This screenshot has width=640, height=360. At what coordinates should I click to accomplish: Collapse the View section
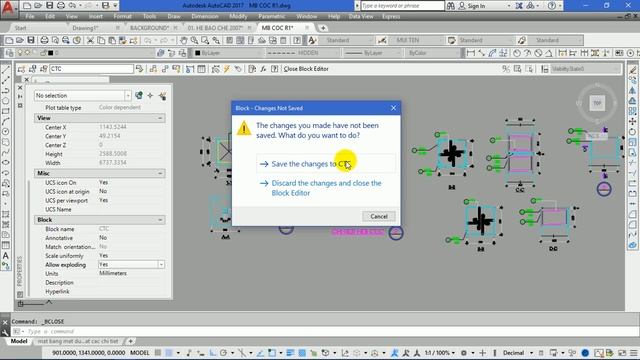tap(160, 118)
